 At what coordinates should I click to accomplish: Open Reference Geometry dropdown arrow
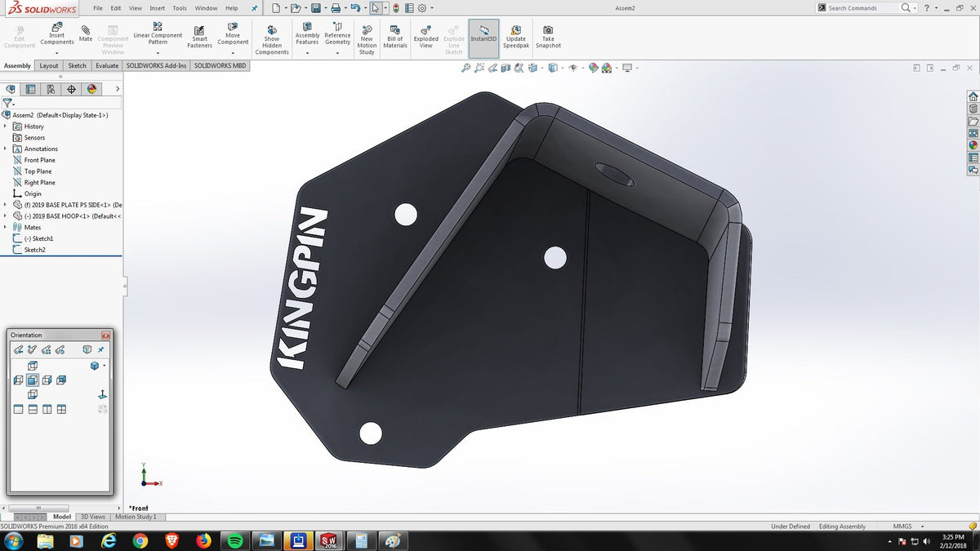(x=337, y=53)
